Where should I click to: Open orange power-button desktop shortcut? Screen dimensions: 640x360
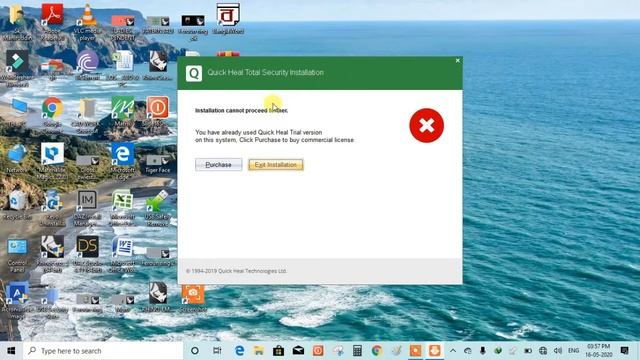click(158, 111)
